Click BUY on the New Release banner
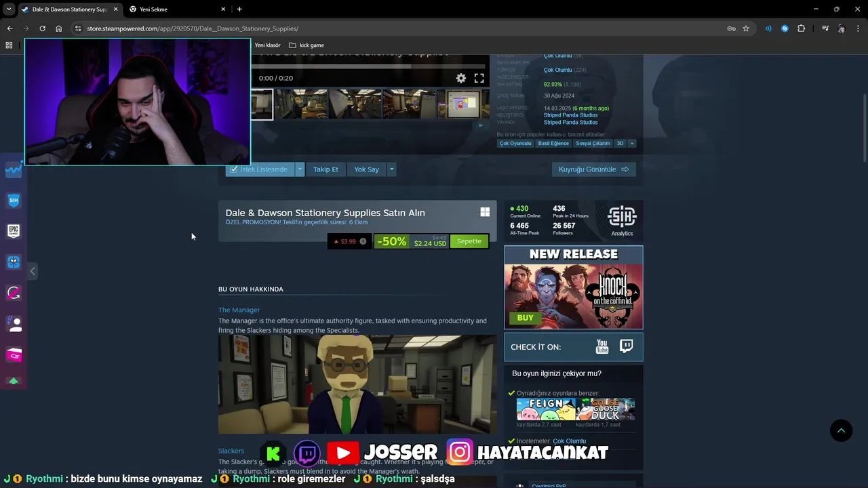 coord(526,318)
